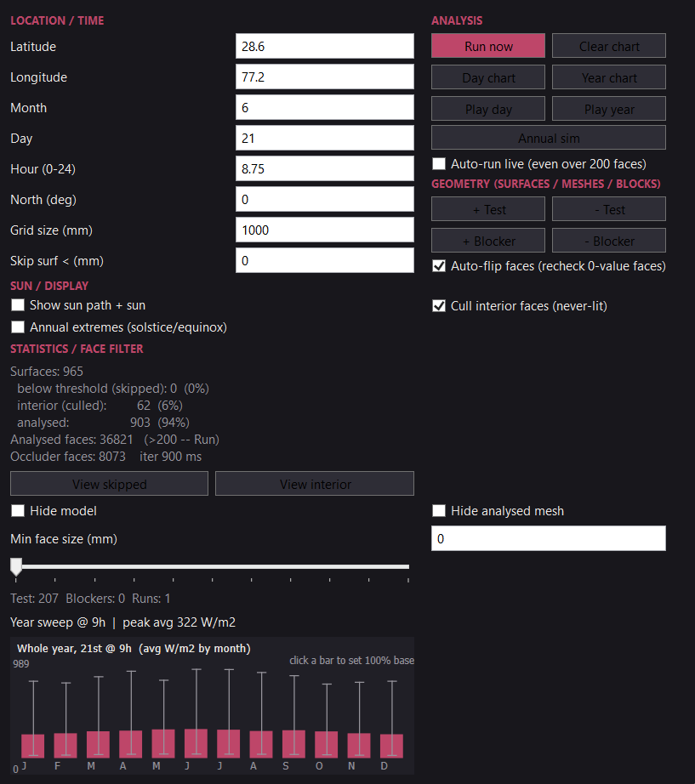
Task: Click 'Analysed faces: 36821' text
Action: (71, 439)
